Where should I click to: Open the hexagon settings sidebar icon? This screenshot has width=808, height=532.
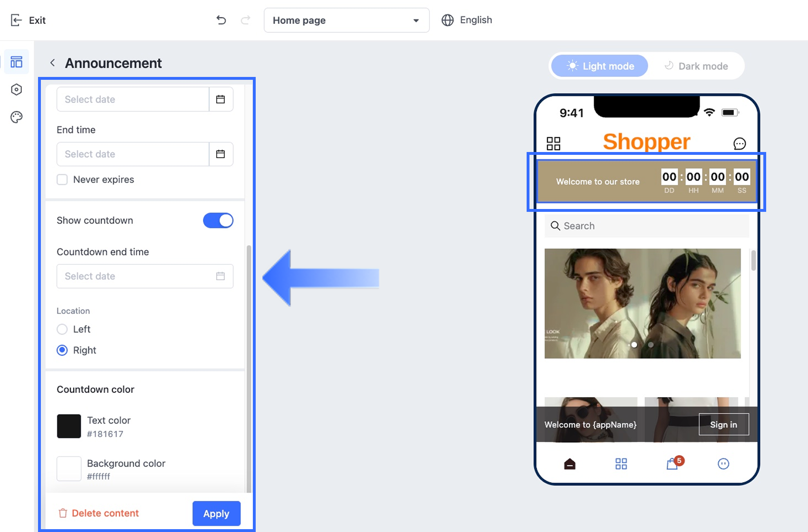(x=17, y=89)
